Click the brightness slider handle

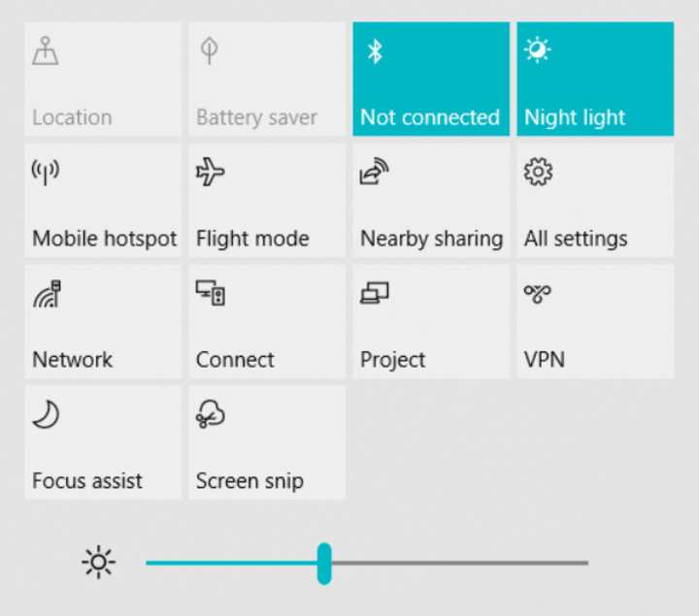point(324,564)
